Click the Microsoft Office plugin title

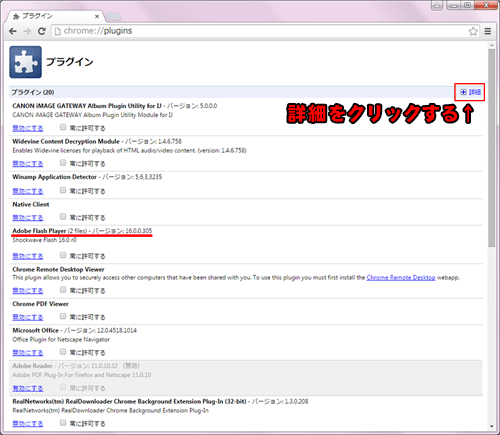tap(35, 331)
